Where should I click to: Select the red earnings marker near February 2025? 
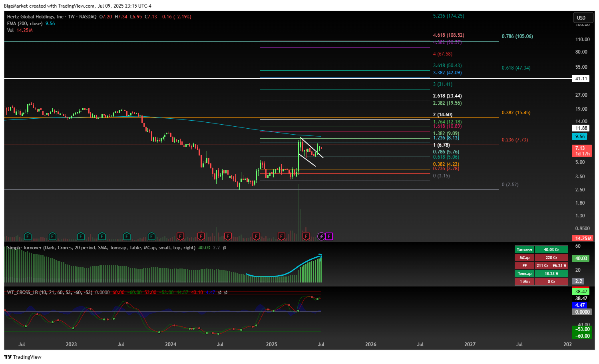(281, 237)
